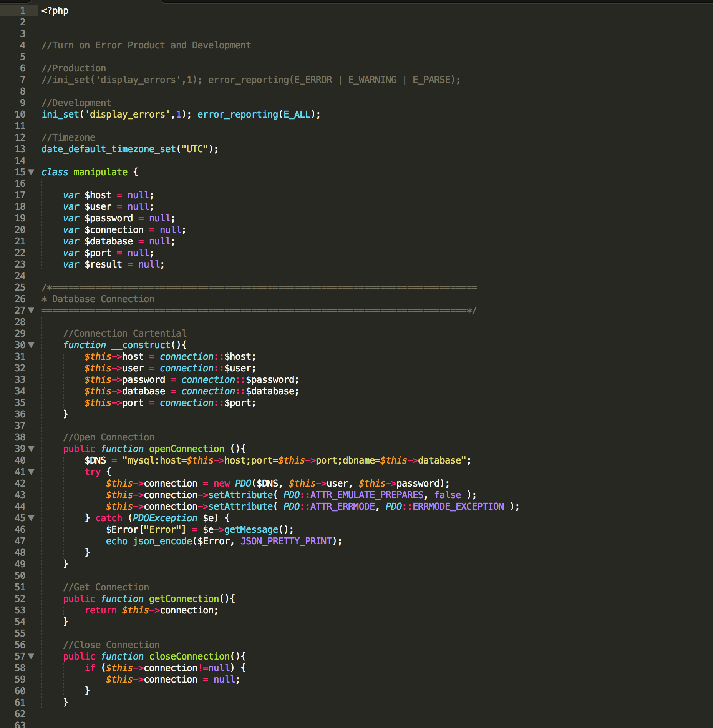This screenshot has height=728, width=713.
Task: Click the '* Database Connection' comment heading
Action: 98,299
